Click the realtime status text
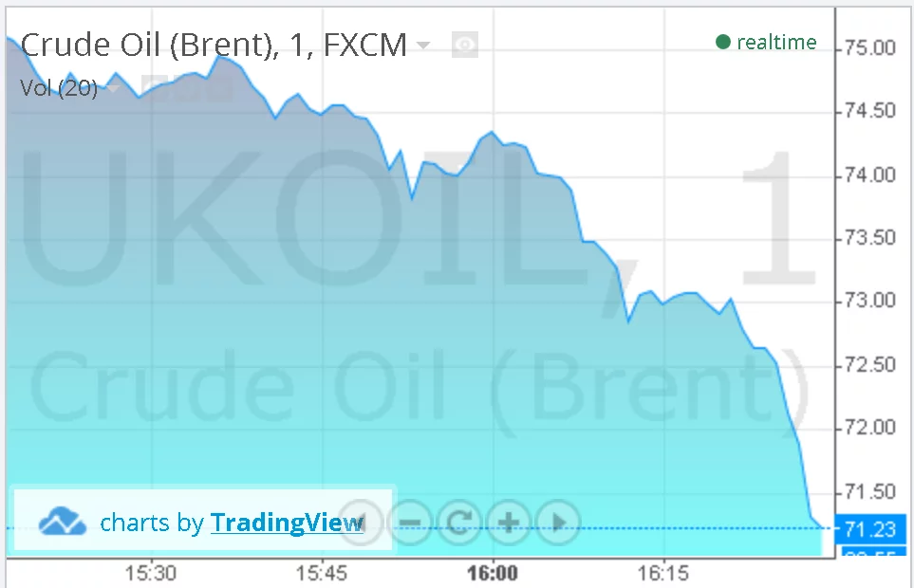Viewport: 914px width, 588px height. tap(776, 42)
